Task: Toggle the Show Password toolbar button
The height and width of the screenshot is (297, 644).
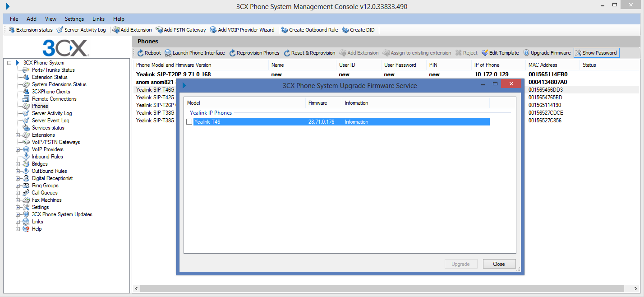Action: 596,53
